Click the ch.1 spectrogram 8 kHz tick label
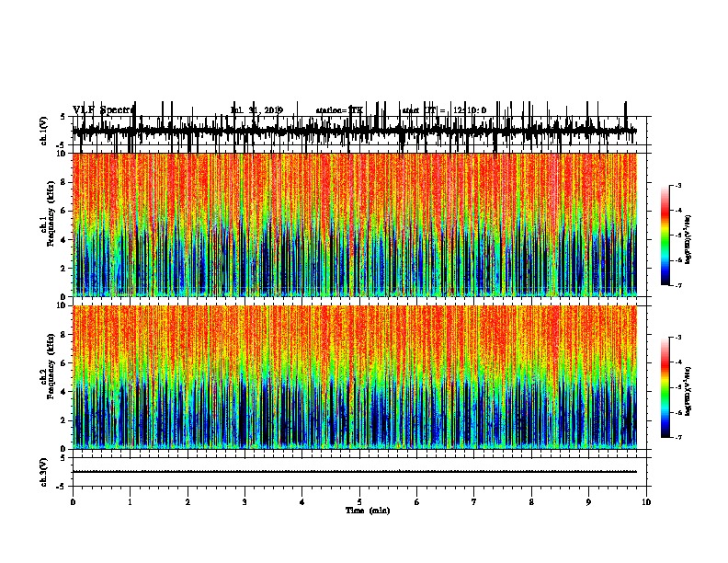The image size is (728, 563). pos(63,182)
